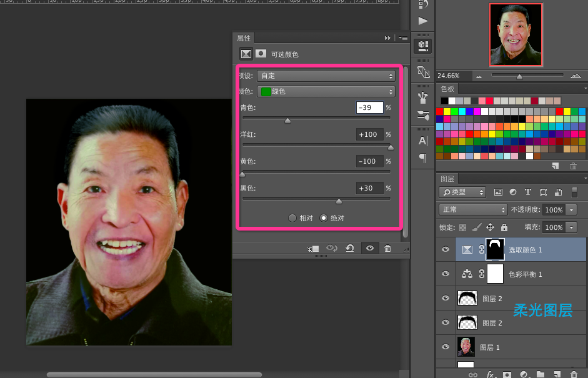Select the layer mask icon in Properties
Viewport: 588px width, 378px height.
coord(261,54)
